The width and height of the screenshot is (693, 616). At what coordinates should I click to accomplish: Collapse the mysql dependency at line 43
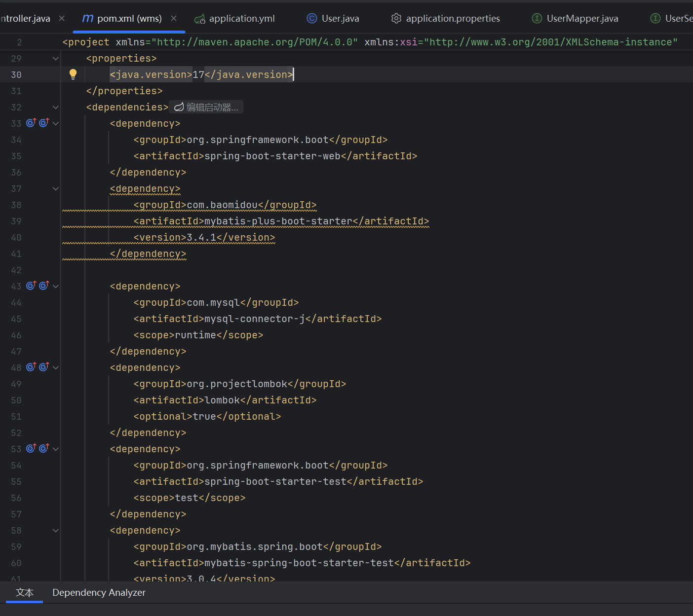[56, 286]
